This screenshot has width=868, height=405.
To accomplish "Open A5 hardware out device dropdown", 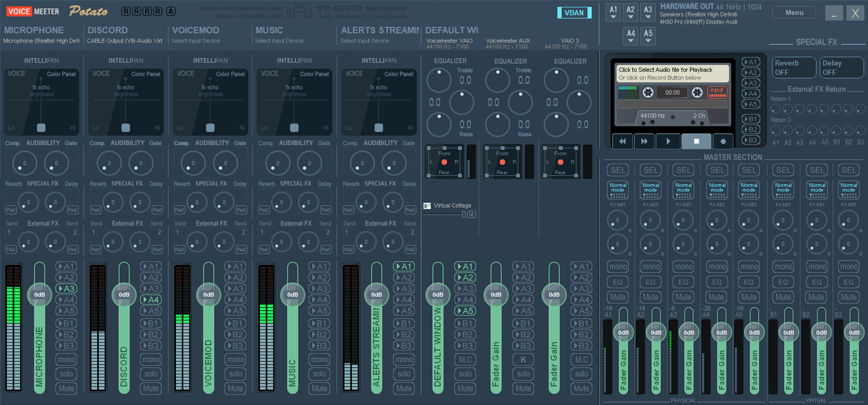I will [648, 36].
